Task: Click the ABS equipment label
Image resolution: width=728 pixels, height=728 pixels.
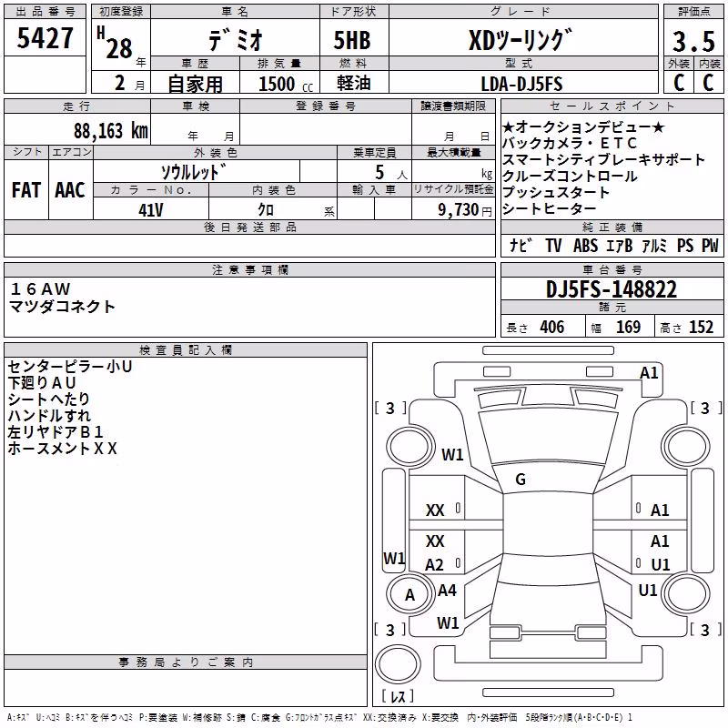Action: [586, 246]
